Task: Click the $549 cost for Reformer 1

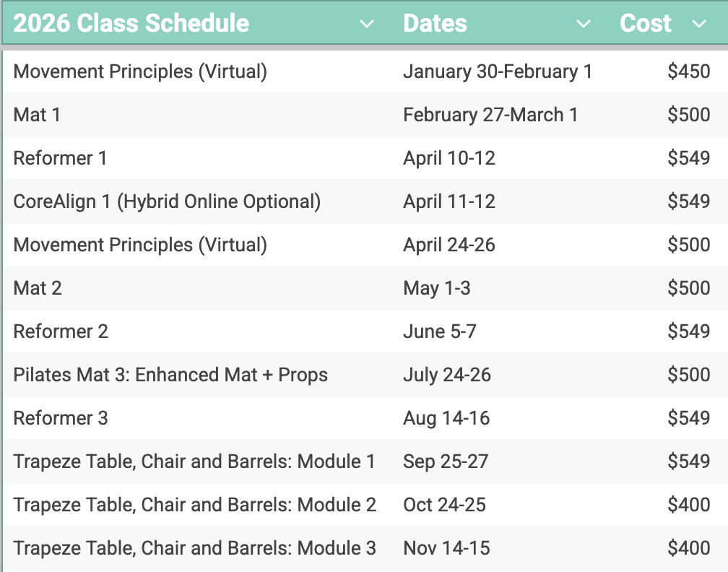Action: [689, 157]
